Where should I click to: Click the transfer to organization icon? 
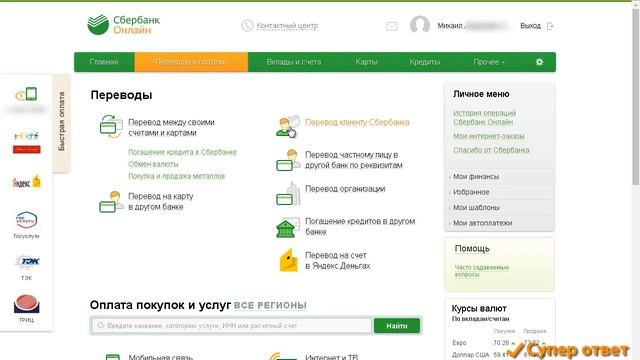point(288,194)
